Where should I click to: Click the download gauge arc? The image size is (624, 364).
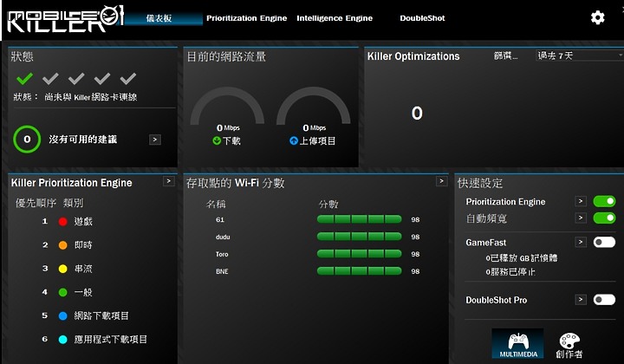point(227,106)
